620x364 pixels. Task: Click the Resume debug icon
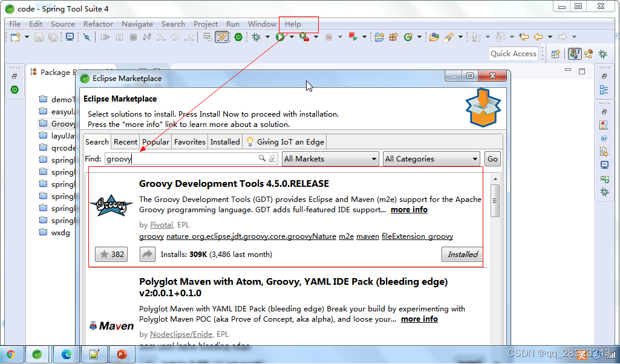click(x=105, y=37)
